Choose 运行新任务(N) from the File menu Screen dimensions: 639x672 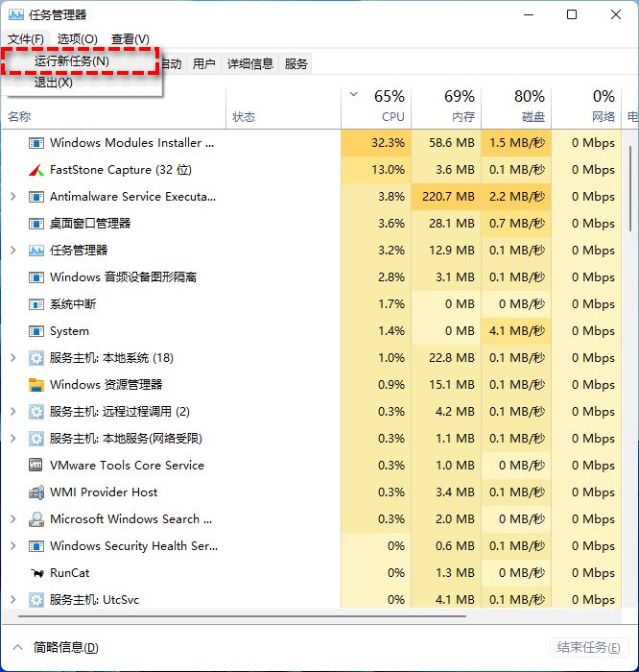click(x=72, y=61)
